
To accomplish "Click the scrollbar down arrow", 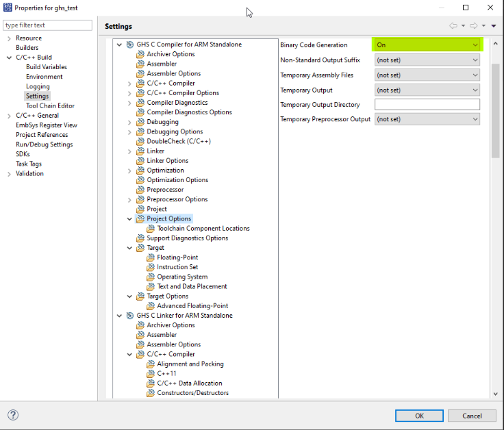I will coord(495,394).
